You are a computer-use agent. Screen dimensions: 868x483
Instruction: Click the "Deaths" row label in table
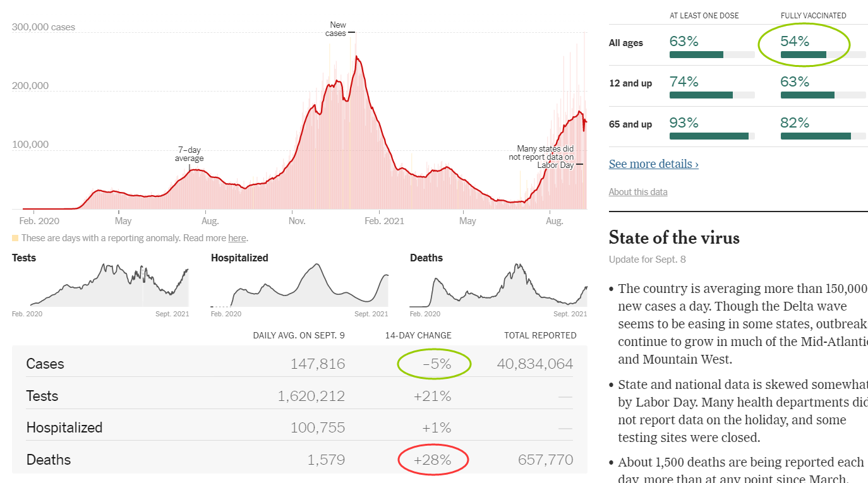point(49,460)
